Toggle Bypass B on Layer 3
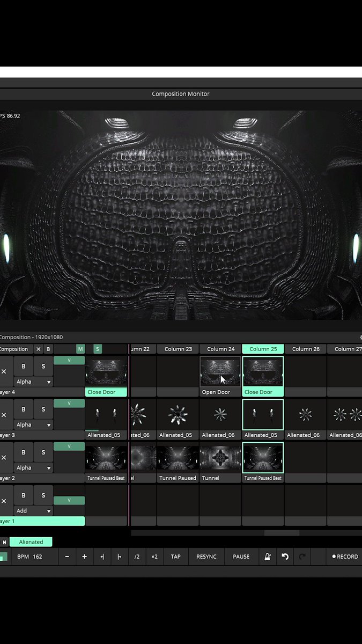Image resolution: width=362 pixels, height=644 pixels. click(23, 409)
